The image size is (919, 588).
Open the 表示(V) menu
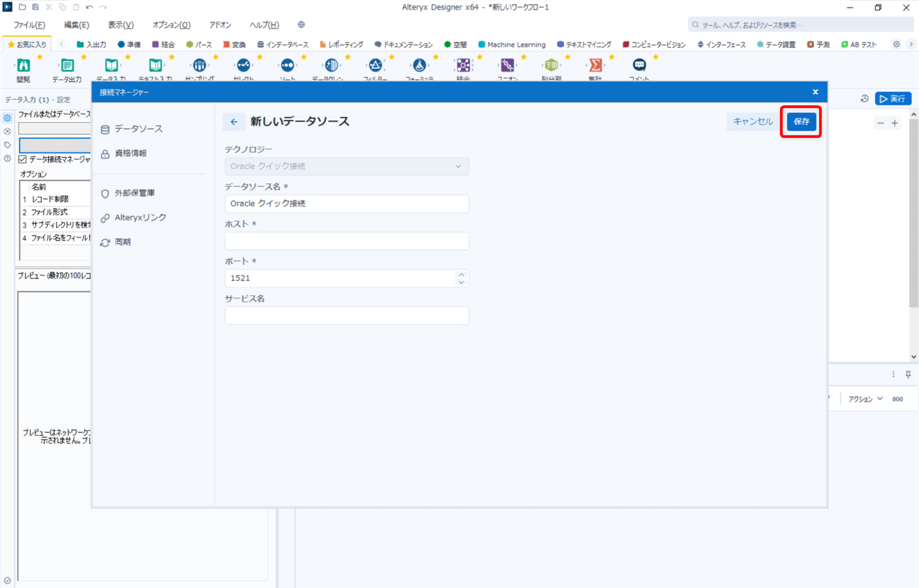pyautogui.click(x=121, y=25)
